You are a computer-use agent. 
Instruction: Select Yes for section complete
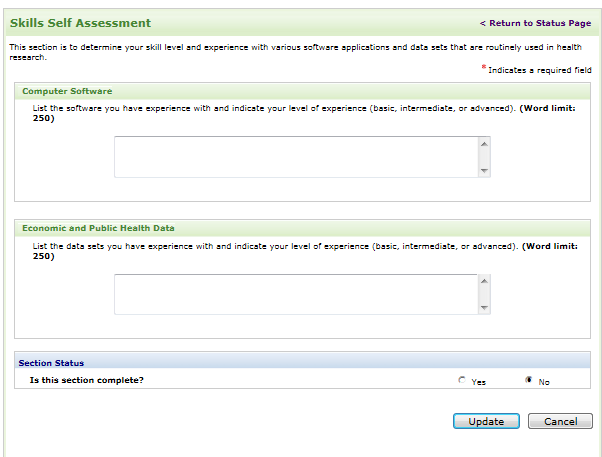(x=462, y=380)
